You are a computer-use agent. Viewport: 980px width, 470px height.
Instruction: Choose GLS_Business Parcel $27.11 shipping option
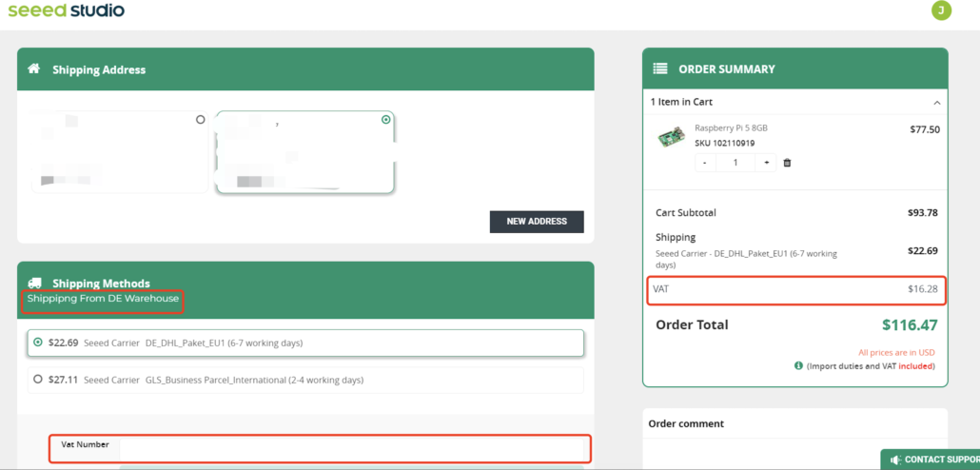pyautogui.click(x=38, y=380)
